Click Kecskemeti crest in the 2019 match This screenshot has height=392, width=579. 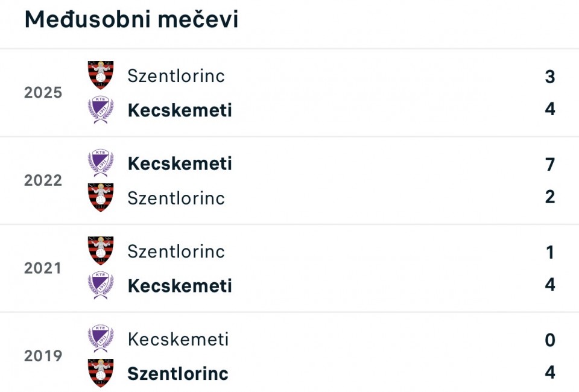point(100,339)
